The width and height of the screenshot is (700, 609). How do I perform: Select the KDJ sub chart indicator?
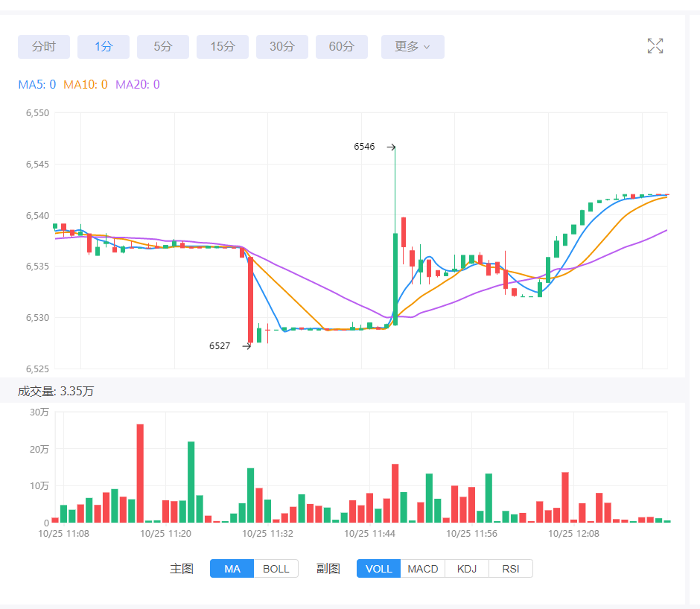(x=466, y=568)
